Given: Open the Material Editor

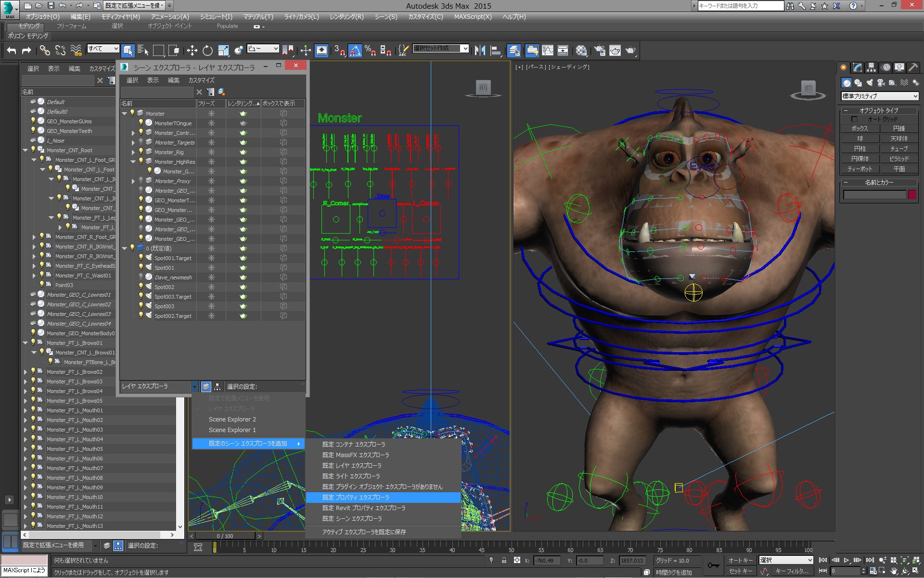Looking at the screenshot, I should point(581,50).
